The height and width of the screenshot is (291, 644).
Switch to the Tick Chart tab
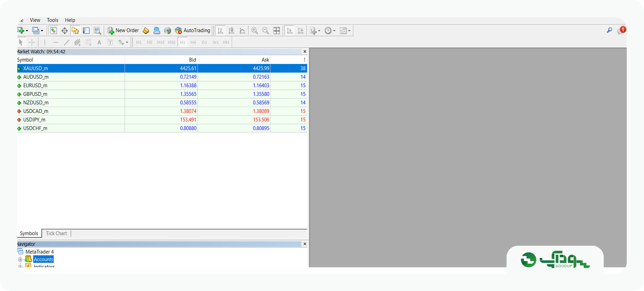(x=56, y=234)
